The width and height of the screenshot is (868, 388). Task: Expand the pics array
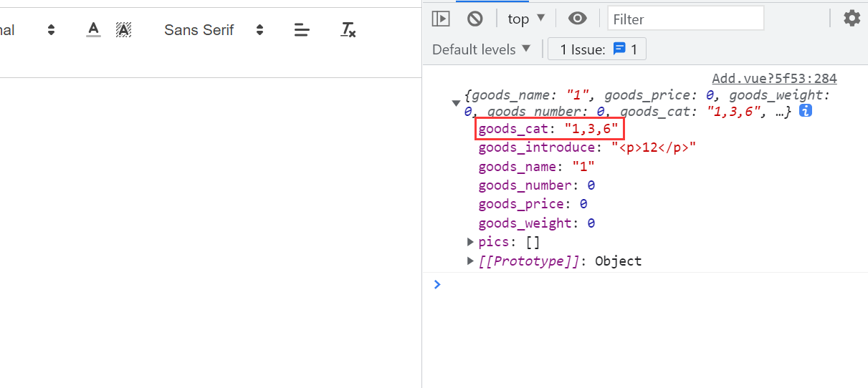[x=470, y=242]
